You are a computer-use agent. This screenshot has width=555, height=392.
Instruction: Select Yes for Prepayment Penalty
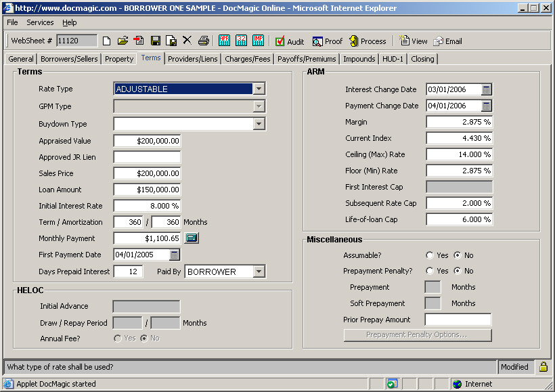pyautogui.click(x=430, y=271)
